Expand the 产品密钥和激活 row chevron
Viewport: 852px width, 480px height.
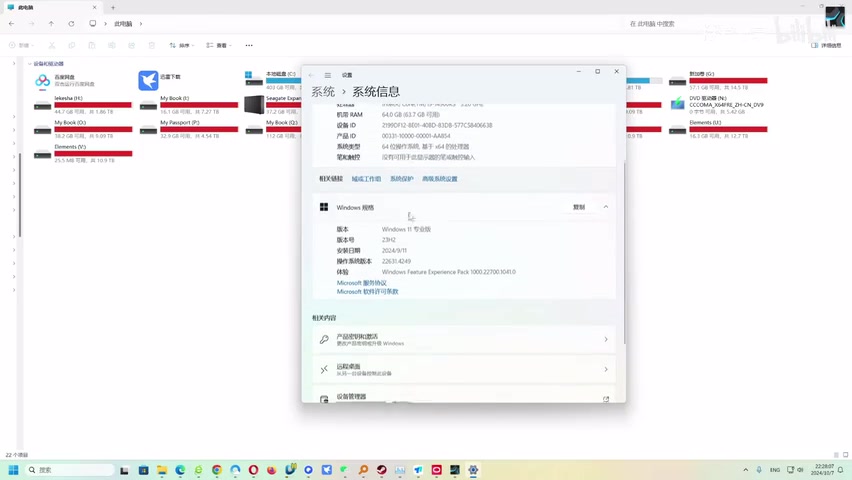606,339
